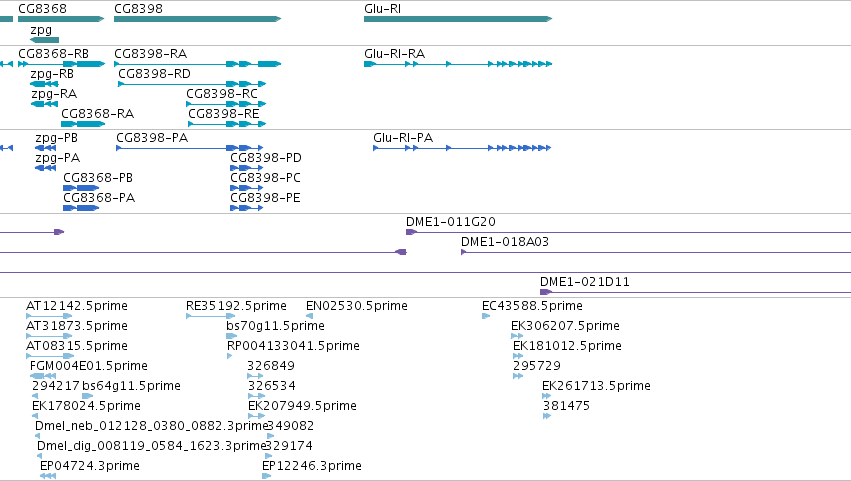This screenshot has width=851, height=481.
Task: Click the CG8398-PE label
Action: (x=265, y=198)
